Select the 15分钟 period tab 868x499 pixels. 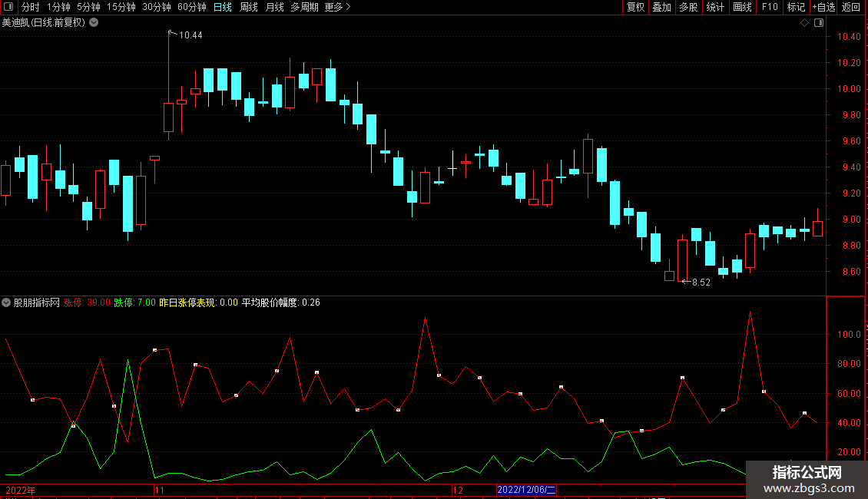click(x=121, y=7)
